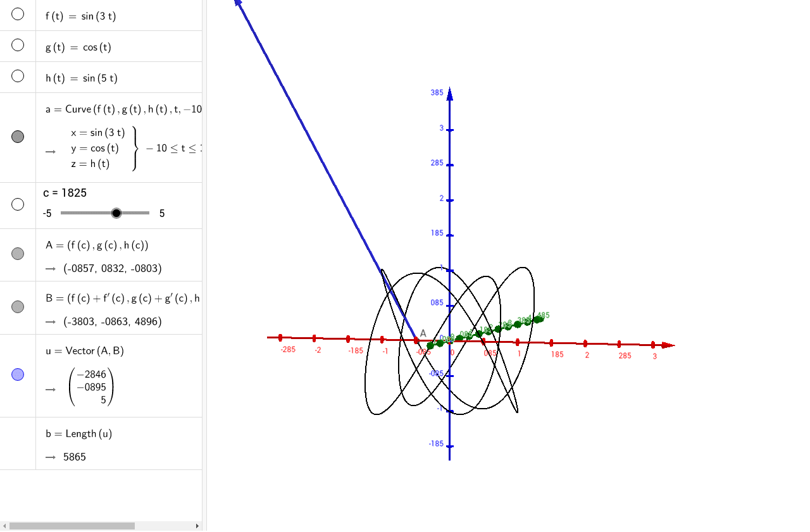Select the f(t) = sin(3t) definition
Image resolution: width=810 pixels, height=532 pixels.
click(80, 16)
